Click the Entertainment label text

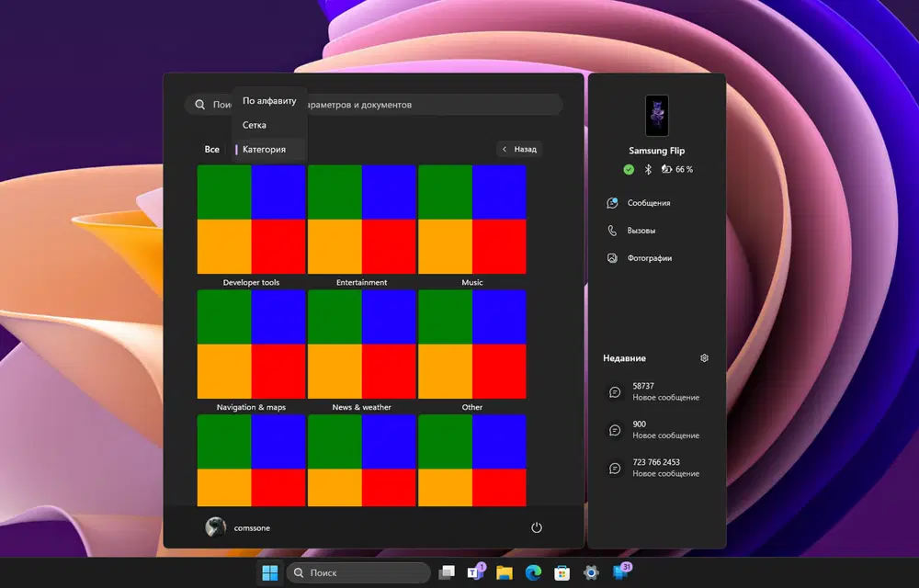tap(361, 282)
